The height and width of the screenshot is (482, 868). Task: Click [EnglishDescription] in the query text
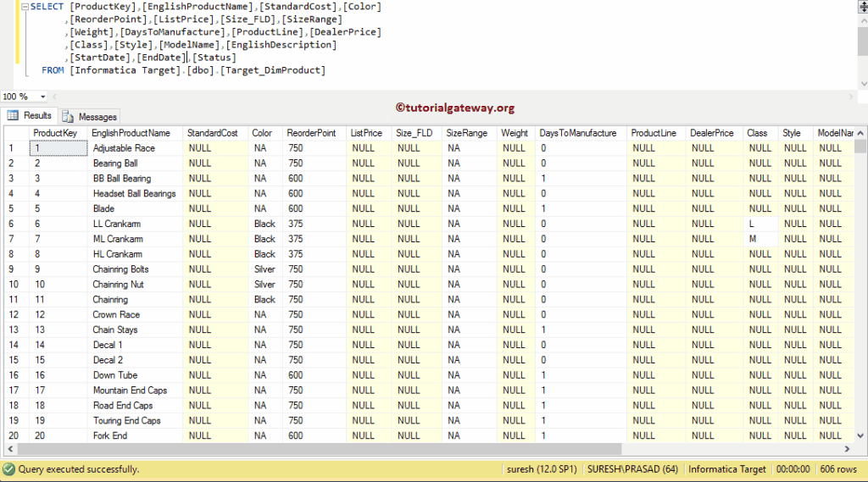(x=281, y=45)
